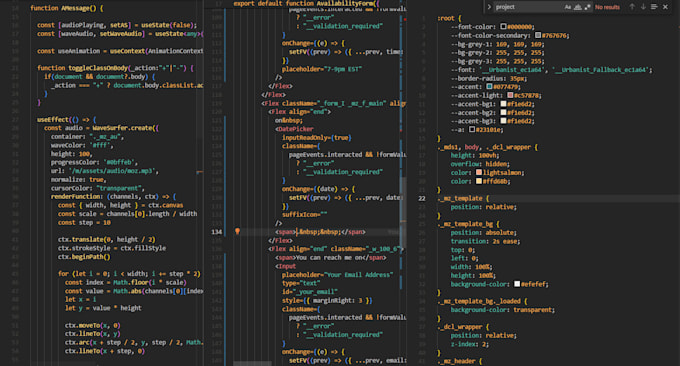Click line number 22 in CSS editor

point(422,199)
